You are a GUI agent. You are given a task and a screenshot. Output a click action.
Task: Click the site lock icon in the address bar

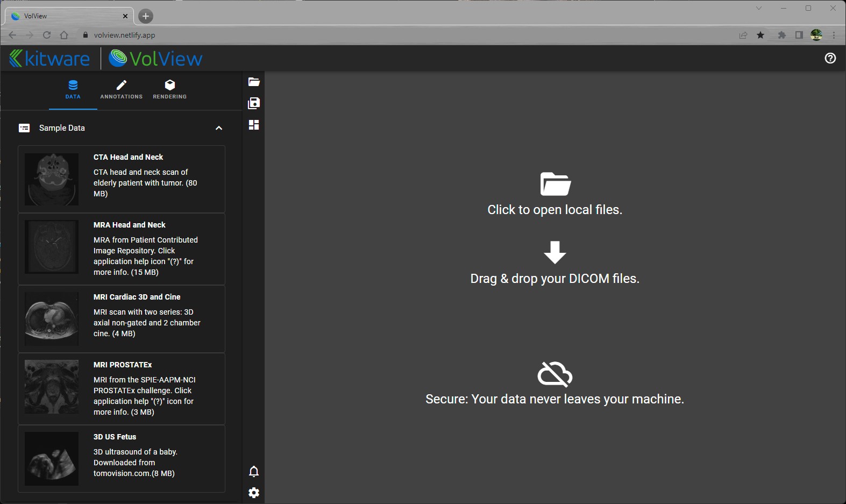coord(85,35)
